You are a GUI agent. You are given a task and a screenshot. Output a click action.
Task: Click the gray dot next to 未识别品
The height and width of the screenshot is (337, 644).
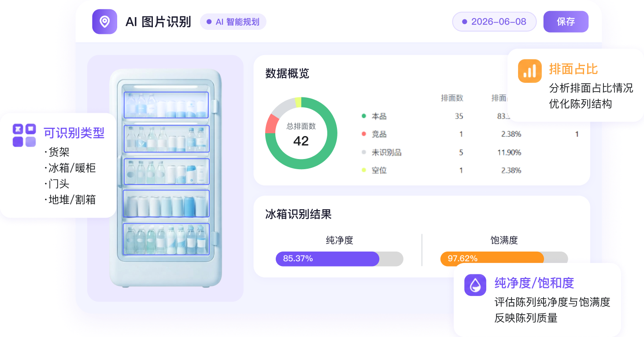[x=364, y=152]
